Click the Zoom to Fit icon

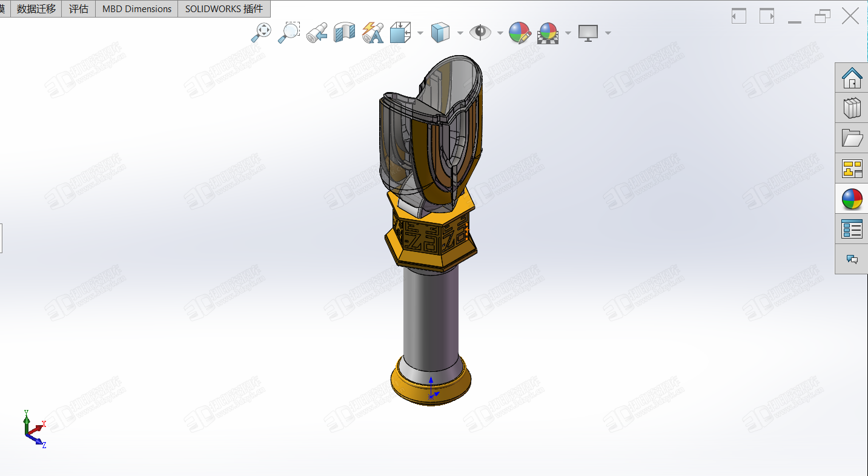pyautogui.click(x=261, y=32)
